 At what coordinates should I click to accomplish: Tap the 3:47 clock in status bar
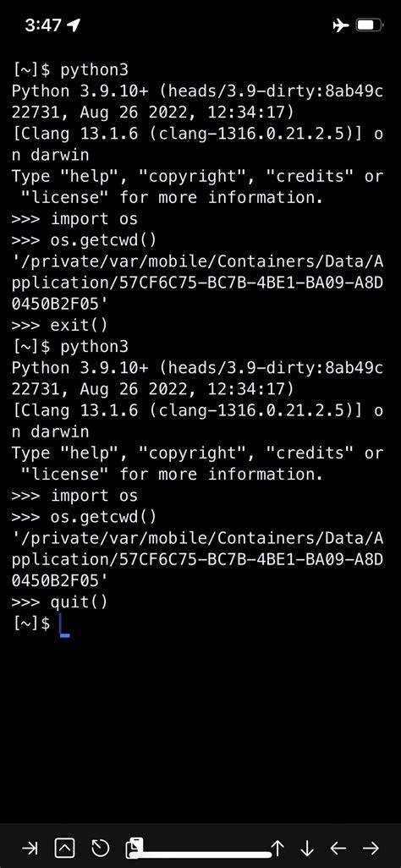coord(44,25)
